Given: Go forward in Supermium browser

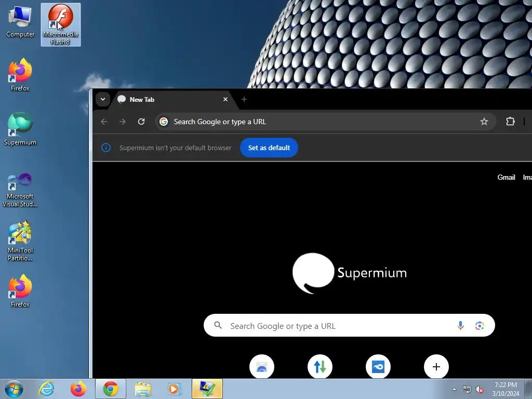Looking at the screenshot, I should (x=123, y=122).
